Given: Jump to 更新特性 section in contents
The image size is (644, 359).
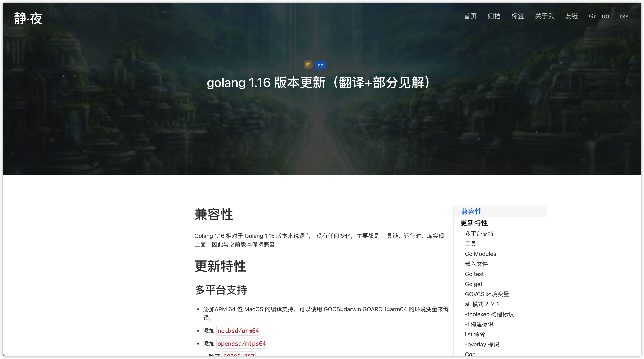Looking at the screenshot, I should [x=474, y=223].
